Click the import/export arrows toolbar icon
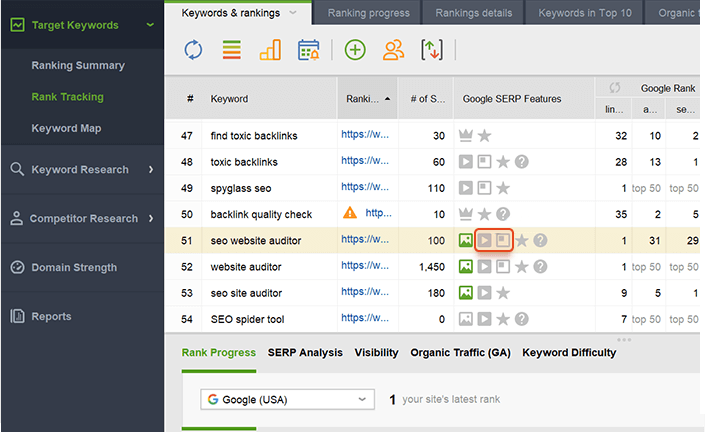Screen dimensions: 705x432 (x=432, y=49)
